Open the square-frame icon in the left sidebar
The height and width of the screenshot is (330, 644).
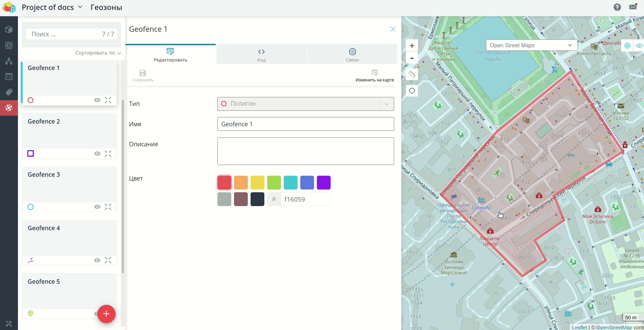pyautogui.click(x=9, y=46)
